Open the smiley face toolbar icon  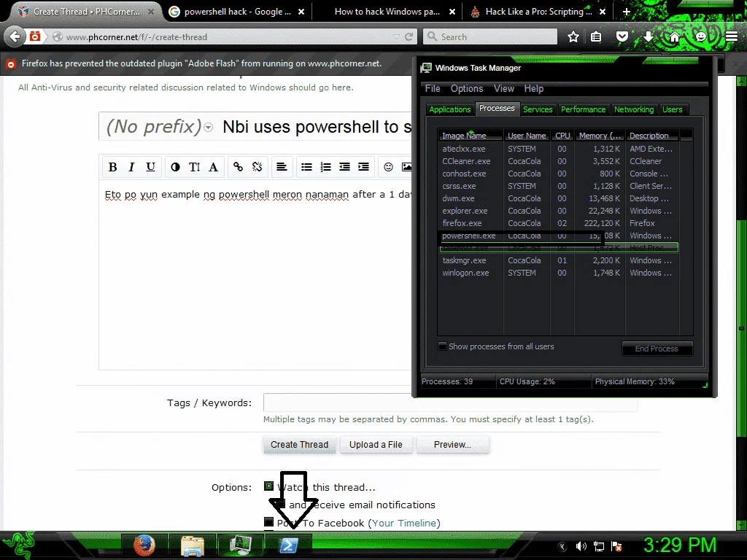tap(701, 36)
